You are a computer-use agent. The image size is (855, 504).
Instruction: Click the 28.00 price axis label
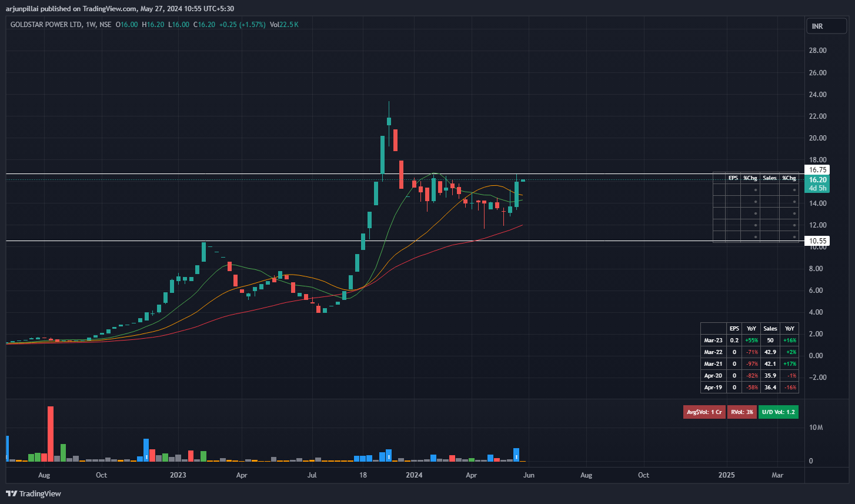click(818, 51)
